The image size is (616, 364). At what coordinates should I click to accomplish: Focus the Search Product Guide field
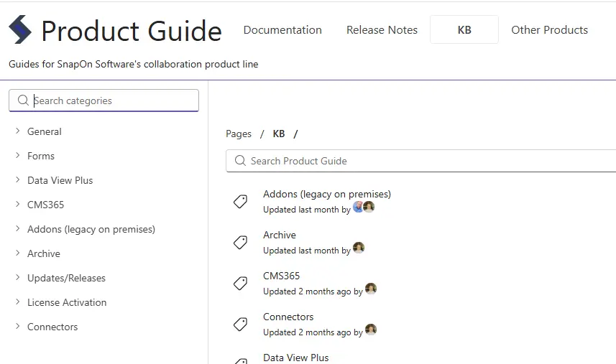point(424,161)
